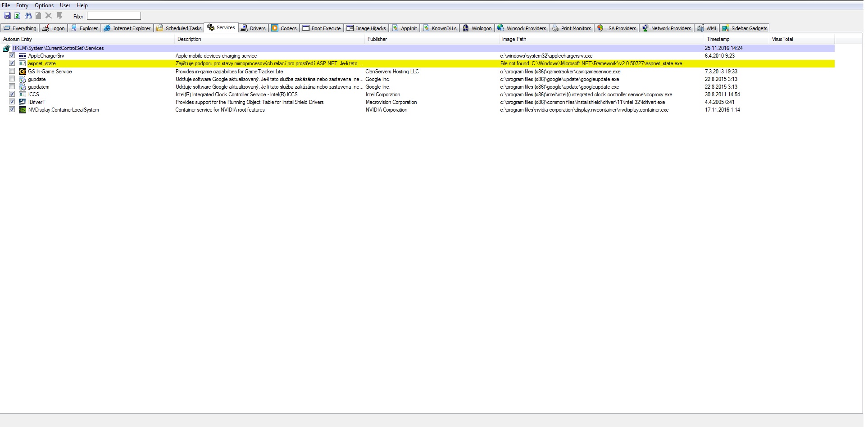Screen dimensions: 868x427
Task: Show the Winsock Providers tab
Action: 522,28
